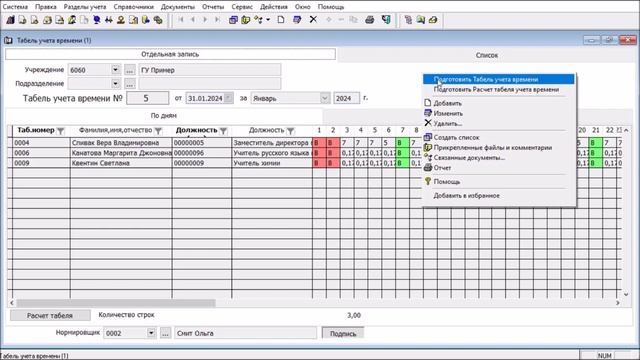Click the last toolbar icon on right

pos(433,20)
